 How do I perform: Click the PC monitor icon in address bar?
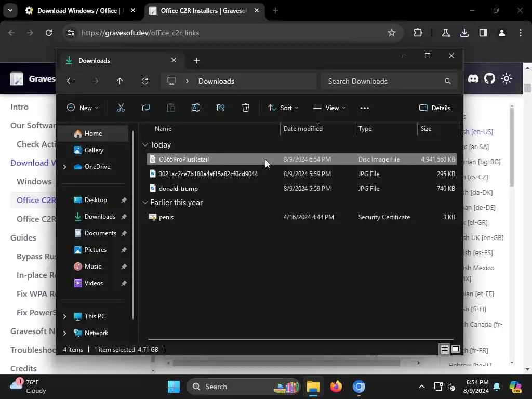(171, 81)
